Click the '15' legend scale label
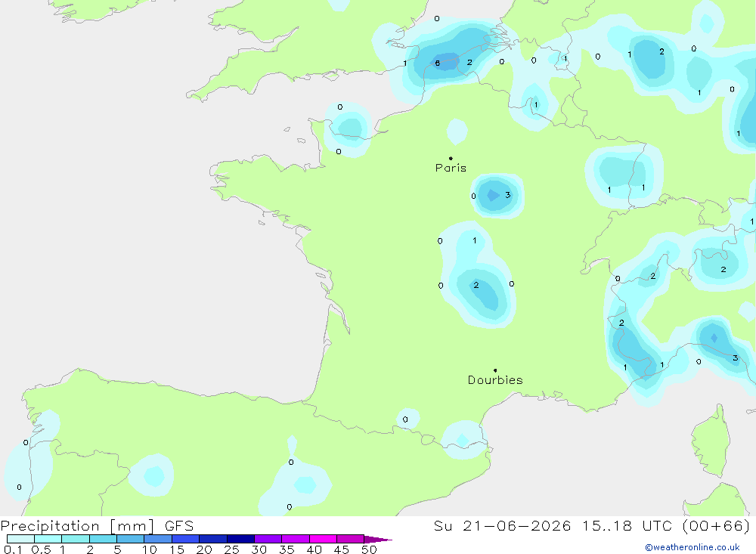This screenshot has height=554, width=756. point(176,549)
